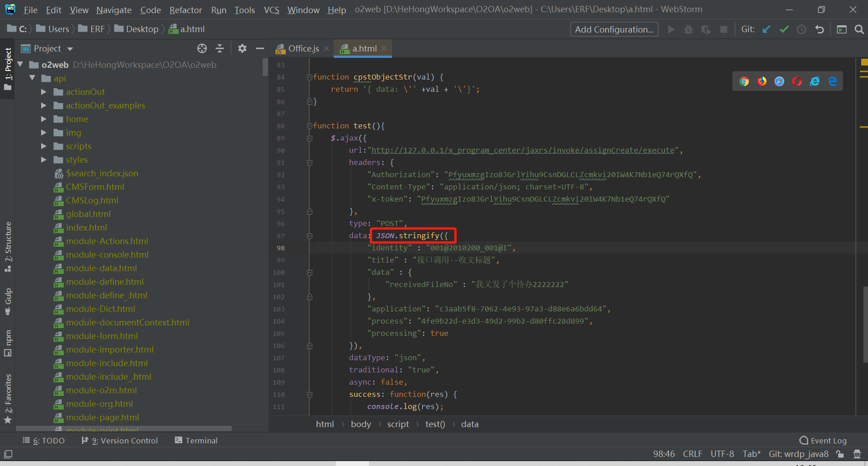
Task: Open the Project view dropdown
Action: coord(70,49)
